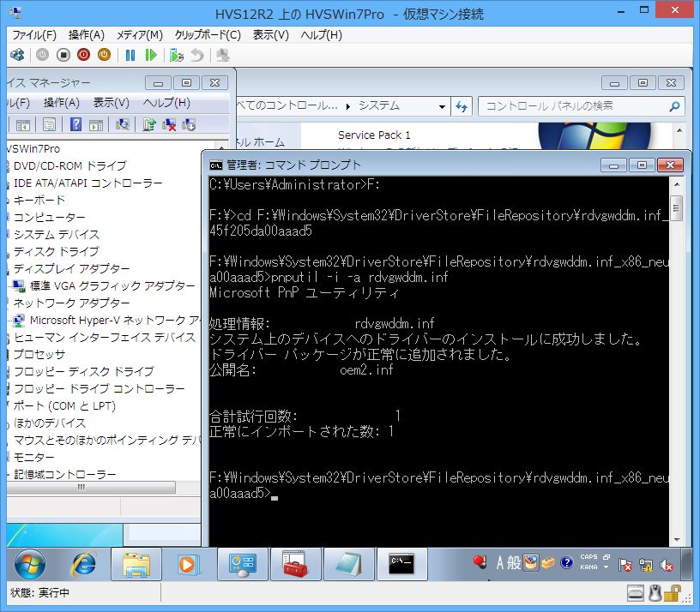
Task: Open the Control Panel address bar dropdown
Action: (442, 106)
